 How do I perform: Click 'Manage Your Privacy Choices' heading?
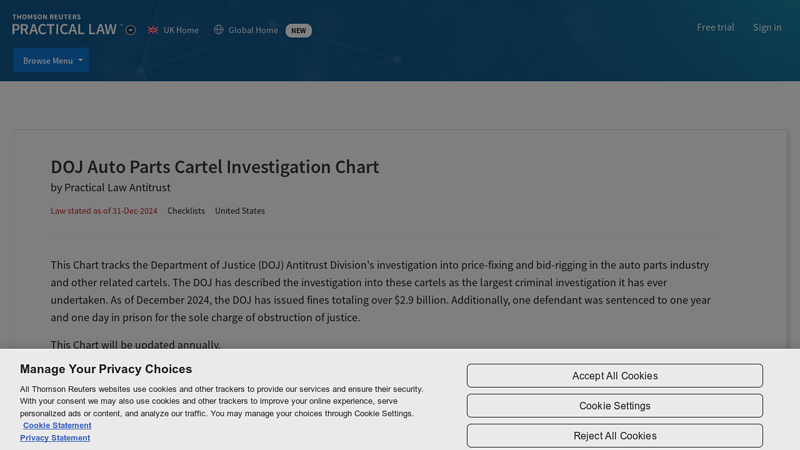[106, 369]
